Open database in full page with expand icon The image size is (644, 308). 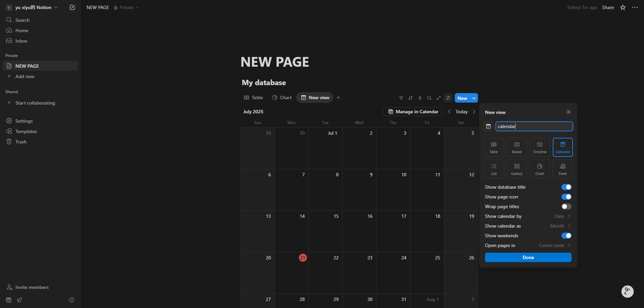pos(439,98)
